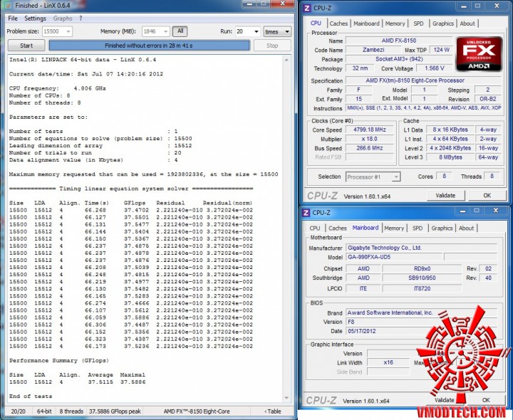Click the Gigabyte Technology manufacturer field
The height and width of the screenshot is (420, 513).
(x=422, y=248)
